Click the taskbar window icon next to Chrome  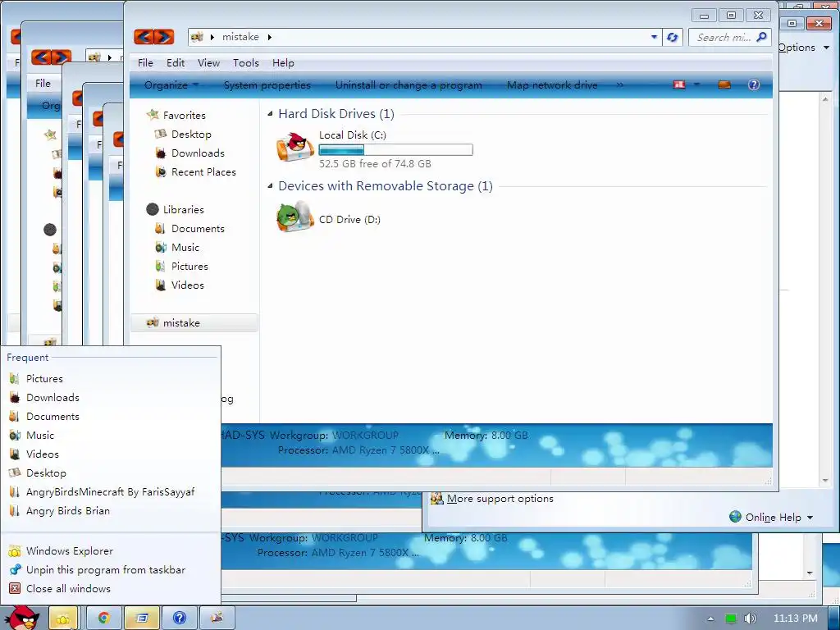coord(141,619)
